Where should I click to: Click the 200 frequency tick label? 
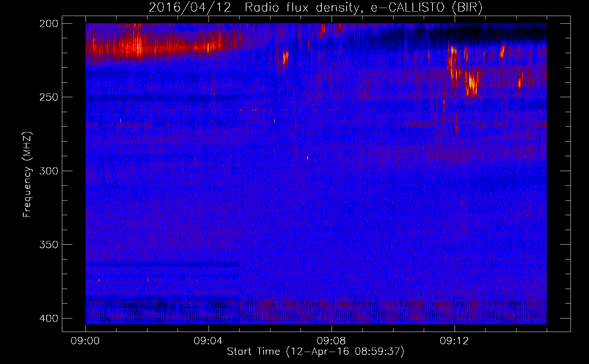click(48, 24)
